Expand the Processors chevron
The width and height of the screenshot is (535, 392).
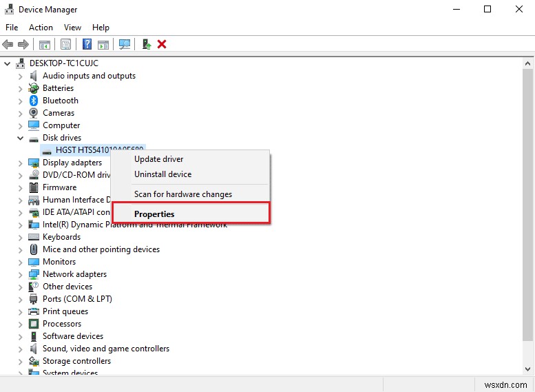pyautogui.click(x=21, y=324)
